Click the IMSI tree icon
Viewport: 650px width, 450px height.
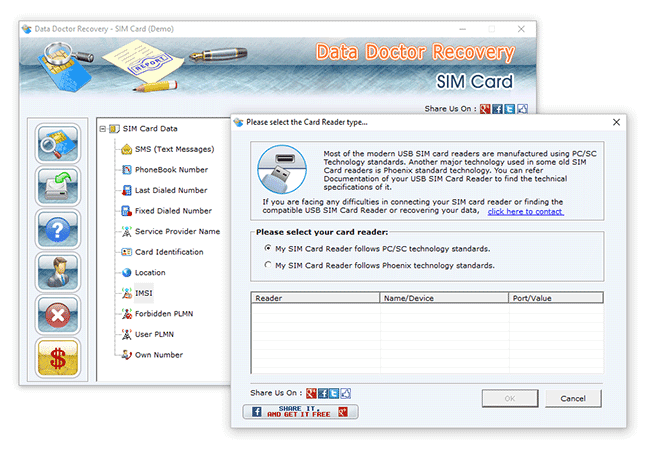[x=126, y=293]
